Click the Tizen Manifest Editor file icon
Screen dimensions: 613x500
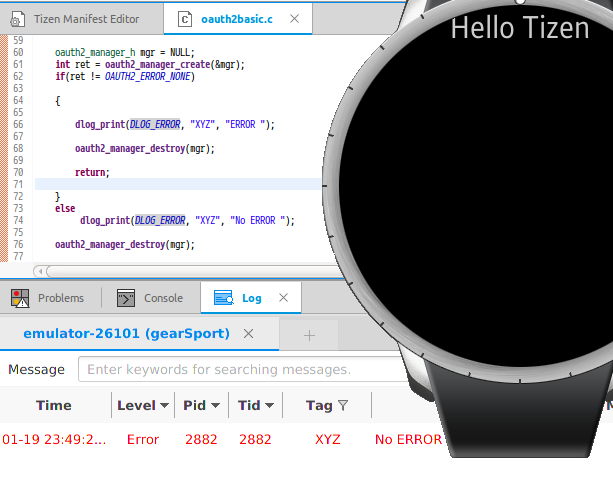point(19,19)
